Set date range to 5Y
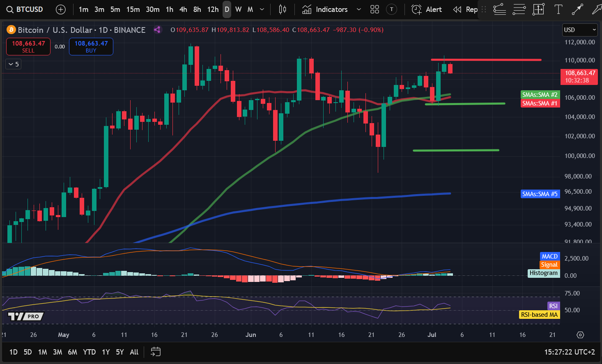Viewport: 602px width, 364px height. pos(120,352)
